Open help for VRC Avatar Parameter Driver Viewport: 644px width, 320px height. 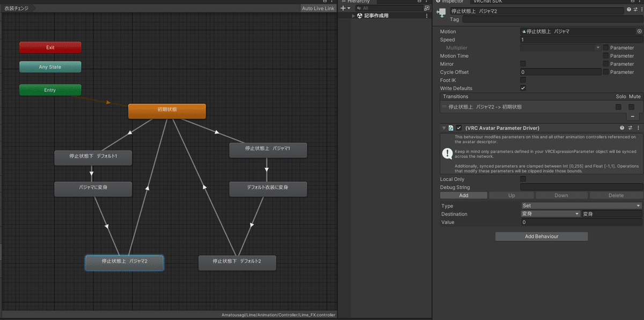pyautogui.click(x=622, y=128)
